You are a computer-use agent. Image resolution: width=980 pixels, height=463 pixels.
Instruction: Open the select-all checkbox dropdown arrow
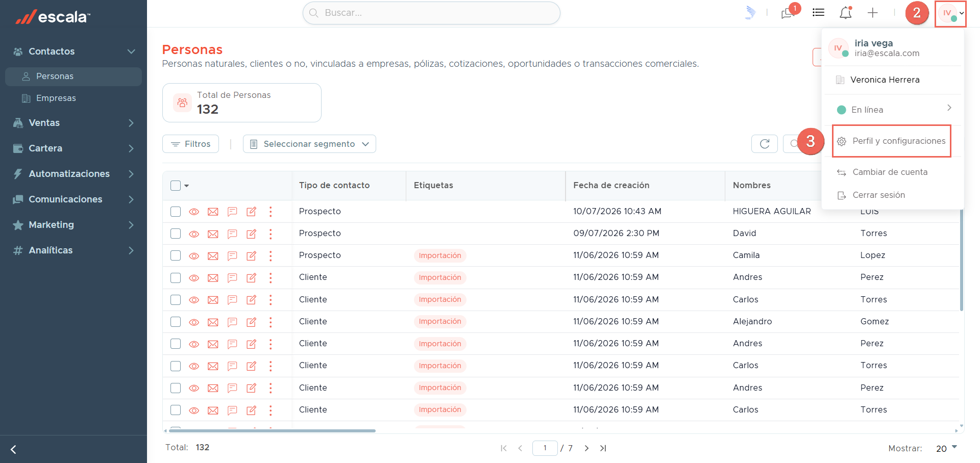click(187, 186)
